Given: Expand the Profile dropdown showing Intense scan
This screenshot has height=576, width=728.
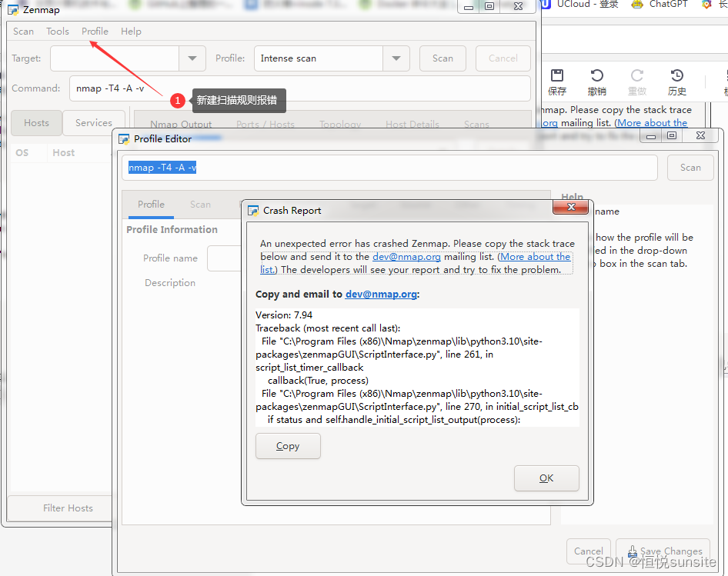Looking at the screenshot, I should pyautogui.click(x=396, y=58).
